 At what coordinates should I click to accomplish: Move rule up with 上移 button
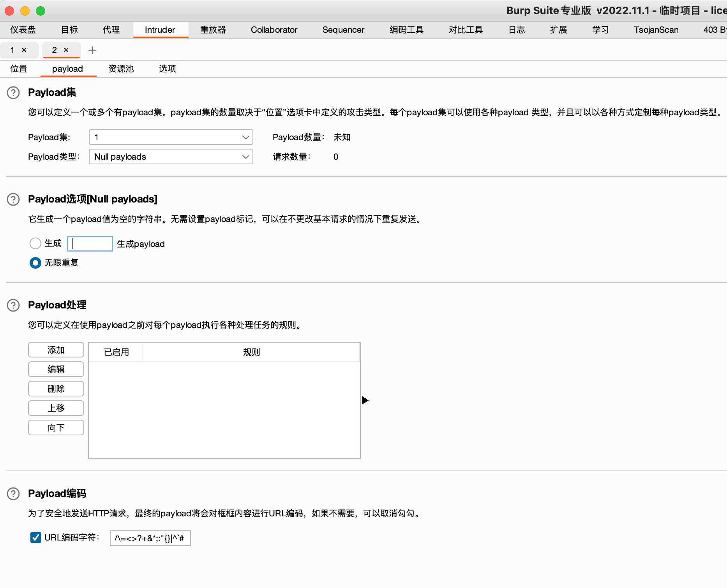[56, 408]
